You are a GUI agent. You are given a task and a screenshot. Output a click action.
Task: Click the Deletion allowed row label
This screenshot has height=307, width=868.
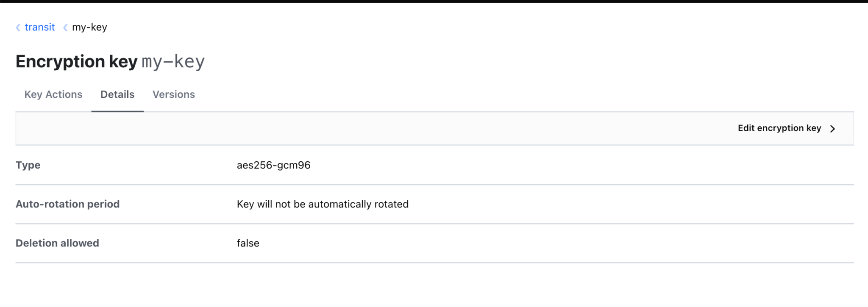click(x=57, y=243)
